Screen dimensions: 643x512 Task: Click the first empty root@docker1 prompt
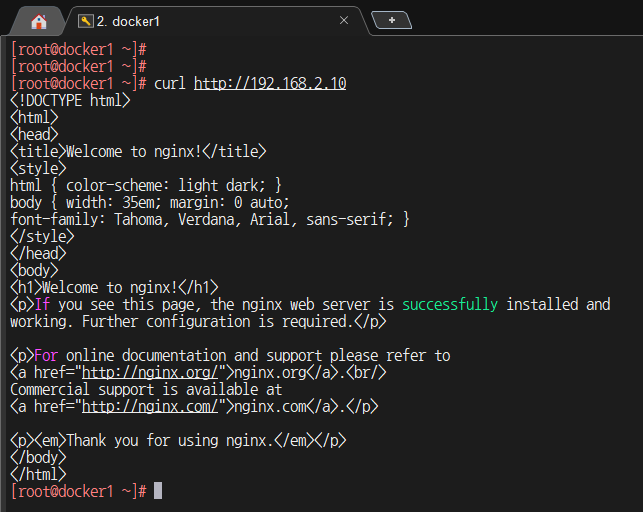pos(78,50)
